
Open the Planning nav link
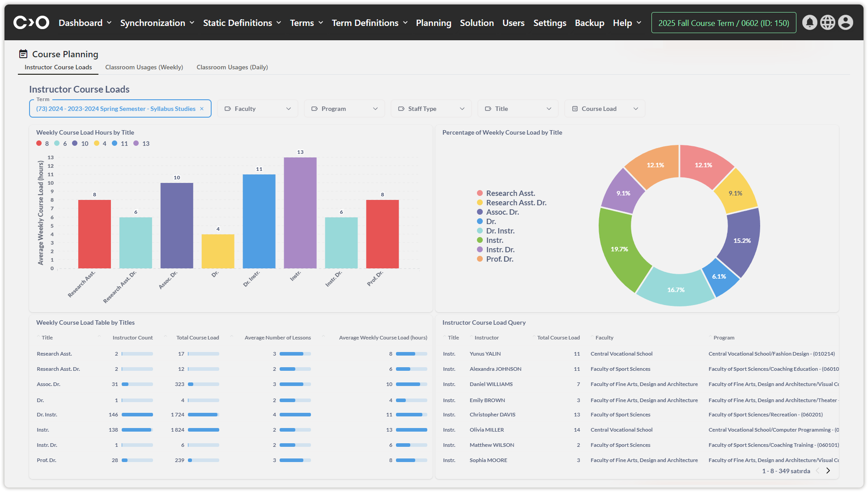[x=433, y=23]
